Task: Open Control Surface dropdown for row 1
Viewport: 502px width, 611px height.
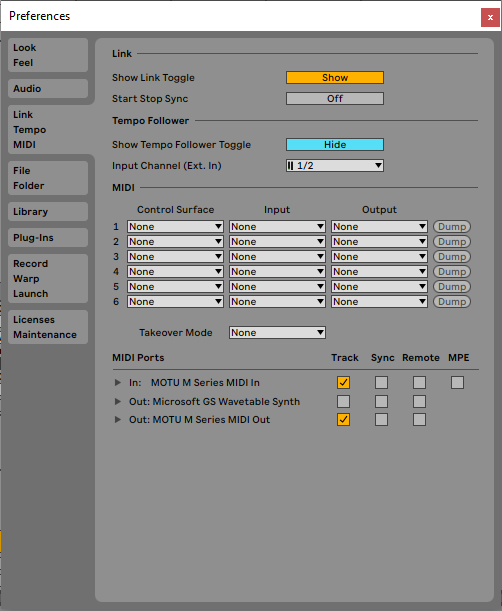Action: [x=175, y=227]
